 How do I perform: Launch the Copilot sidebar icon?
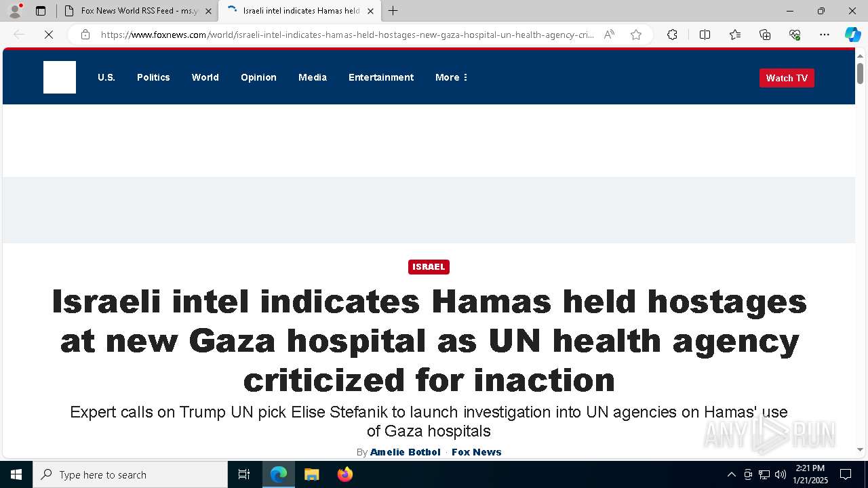click(x=852, y=35)
